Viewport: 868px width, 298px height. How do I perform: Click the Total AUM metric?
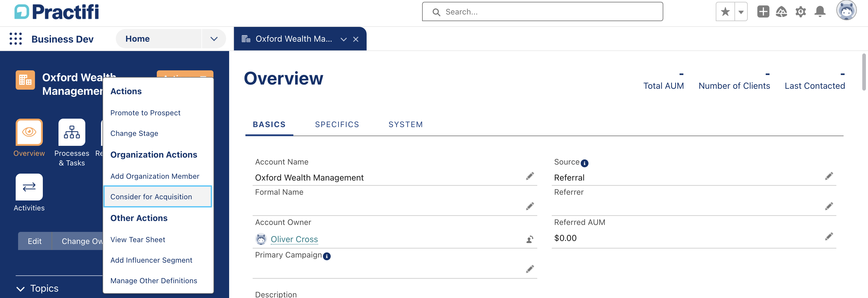click(664, 81)
